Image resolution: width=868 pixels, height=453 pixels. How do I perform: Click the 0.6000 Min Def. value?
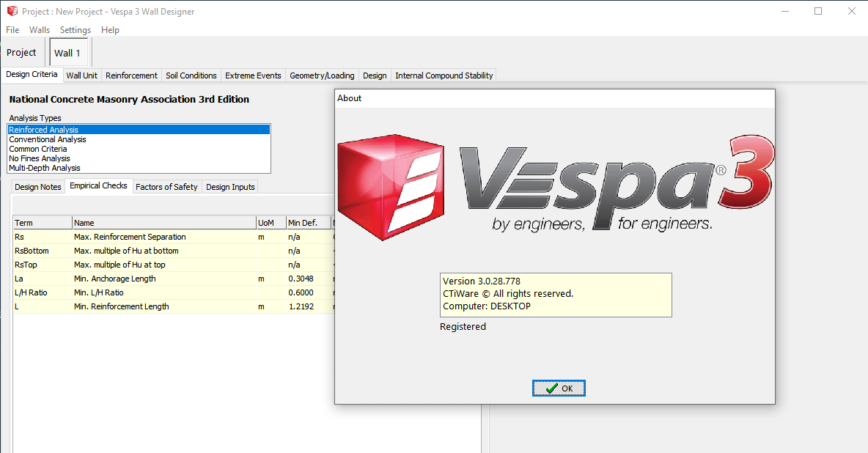[301, 292]
